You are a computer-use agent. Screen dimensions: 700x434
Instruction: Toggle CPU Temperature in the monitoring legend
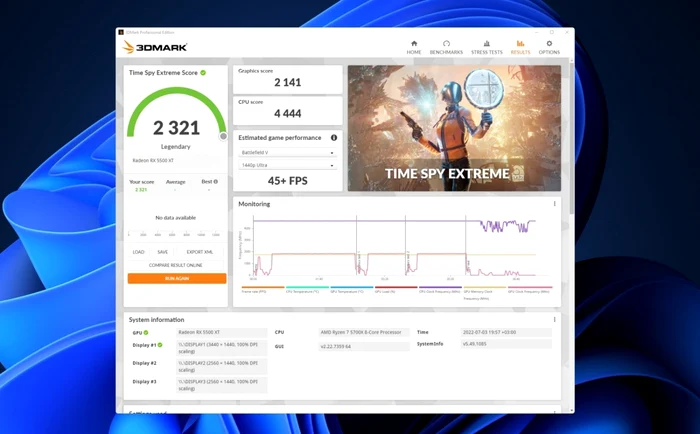(307, 289)
